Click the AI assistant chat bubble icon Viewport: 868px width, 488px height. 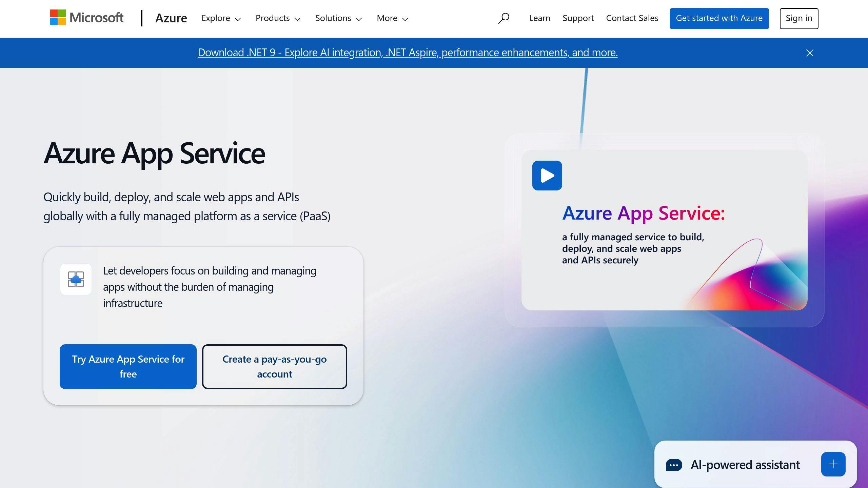(674, 465)
